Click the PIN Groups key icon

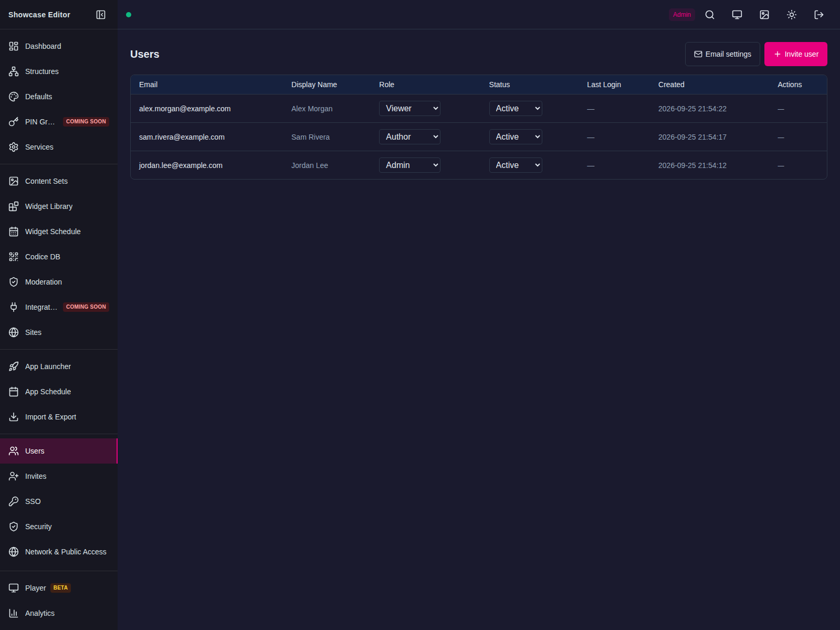pyautogui.click(x=14, y=122)
